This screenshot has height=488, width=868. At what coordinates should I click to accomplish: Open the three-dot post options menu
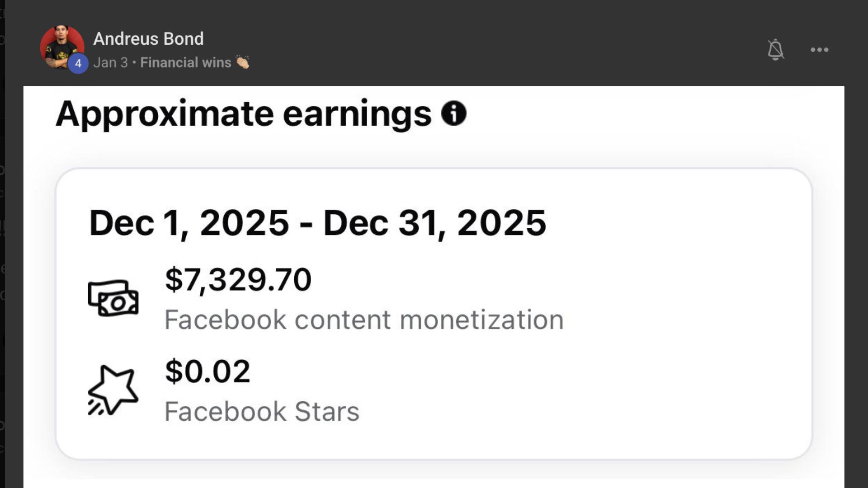(x=819, y=50)
